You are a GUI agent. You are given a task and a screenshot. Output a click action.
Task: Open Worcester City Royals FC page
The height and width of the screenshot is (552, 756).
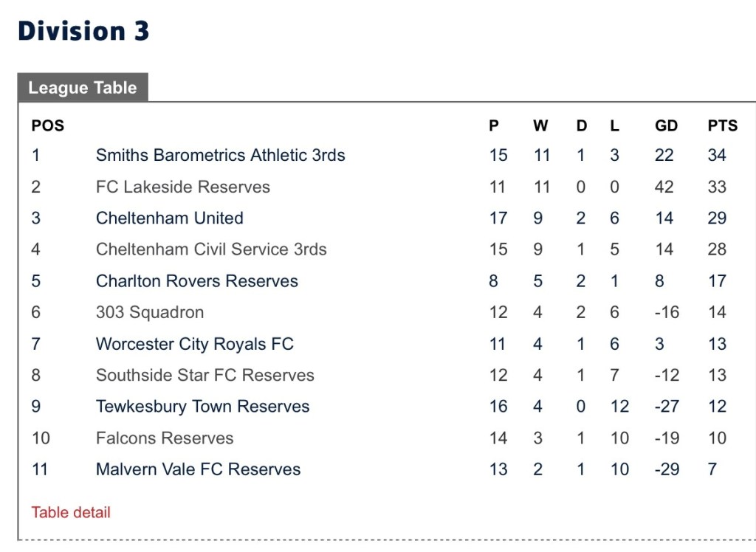coord(195,344)
